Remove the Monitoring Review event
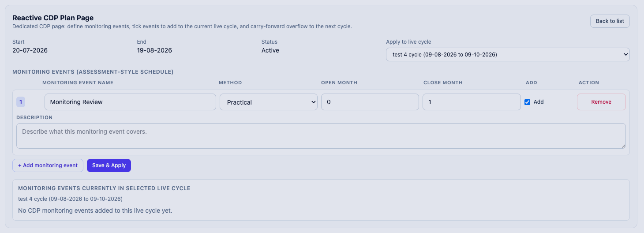644x233 pixels. (x=601, y=102)
